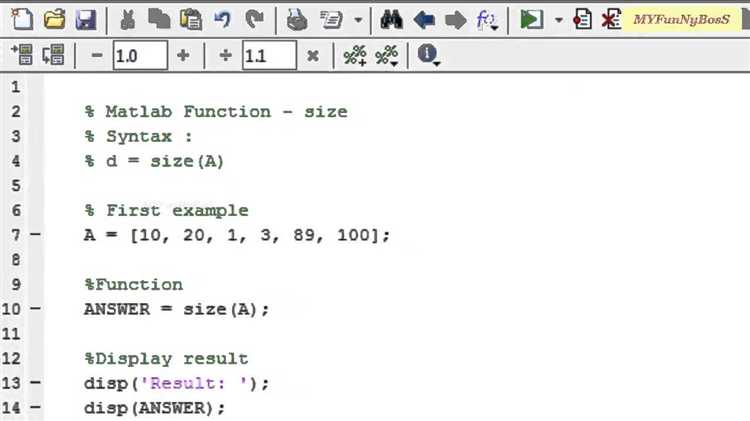Open Find with the binoculars icon

pyautogui.click(x=391, y=20)
